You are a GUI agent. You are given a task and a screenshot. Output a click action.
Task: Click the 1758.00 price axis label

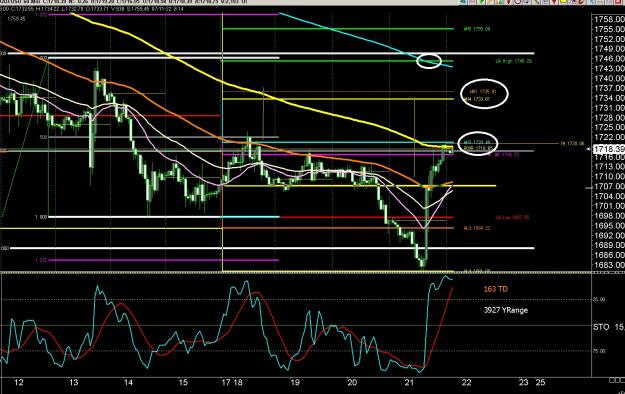609,19
